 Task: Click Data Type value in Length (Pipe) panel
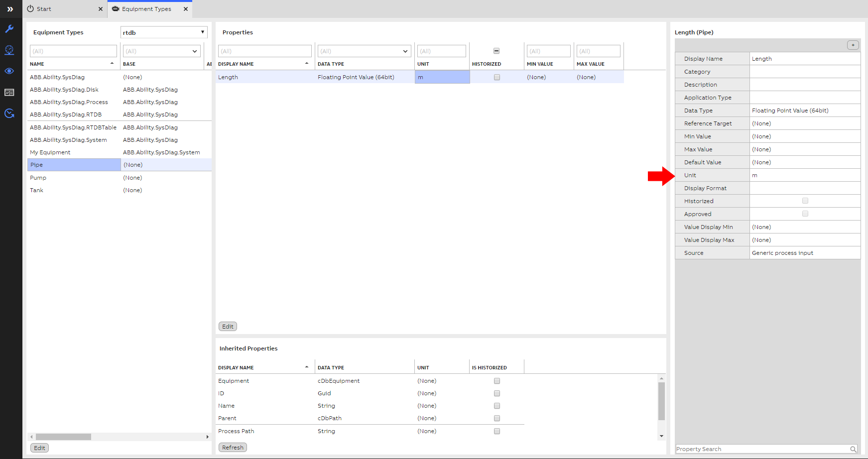[x=805, y=111]
